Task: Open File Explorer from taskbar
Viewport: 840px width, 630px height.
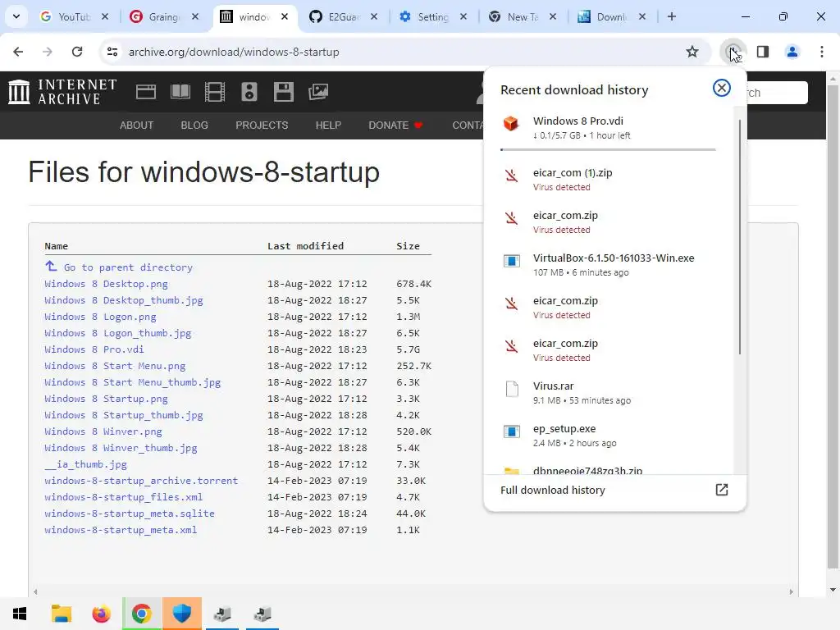Action: 61,614
